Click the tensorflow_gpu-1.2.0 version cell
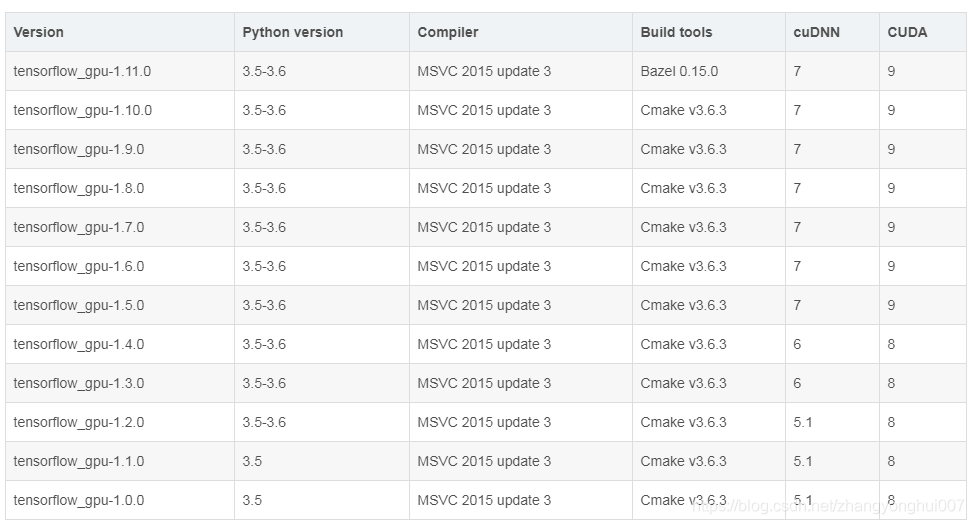 coord(79,422)
